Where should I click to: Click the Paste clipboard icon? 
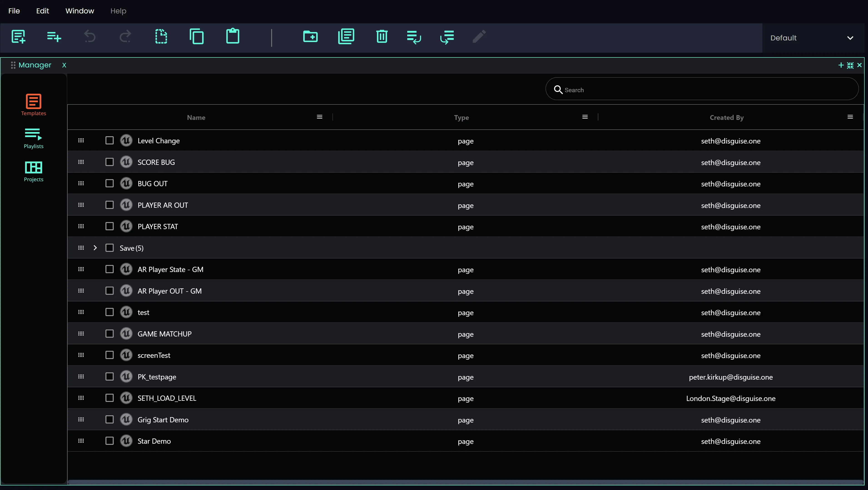(x=232, y=36)
